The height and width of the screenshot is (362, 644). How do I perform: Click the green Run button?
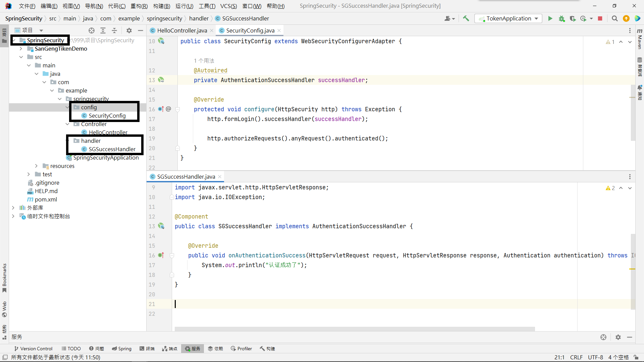550,18
